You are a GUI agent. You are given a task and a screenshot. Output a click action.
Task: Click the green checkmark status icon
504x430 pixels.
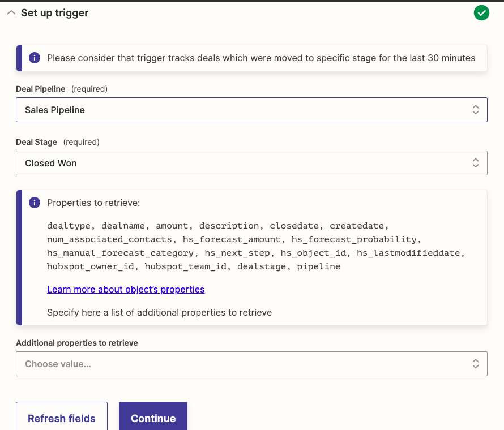481,12
